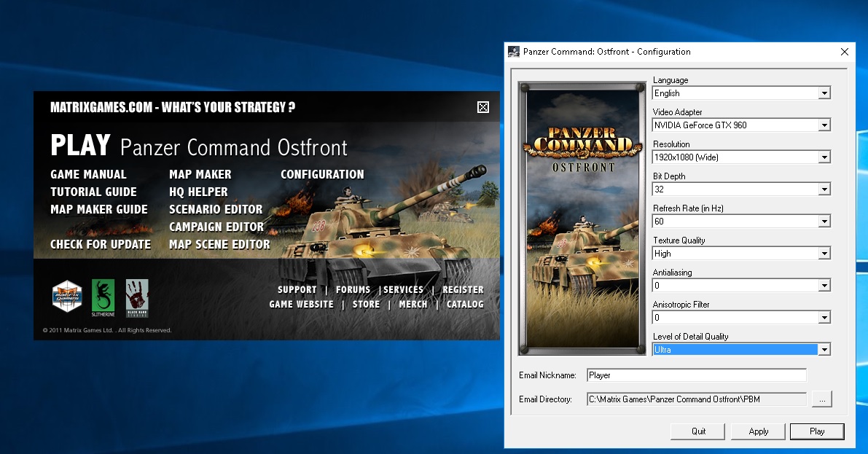Click the green Slitherine logo
The width and height of the screenshot is (868, 454).
pos(103,297)
